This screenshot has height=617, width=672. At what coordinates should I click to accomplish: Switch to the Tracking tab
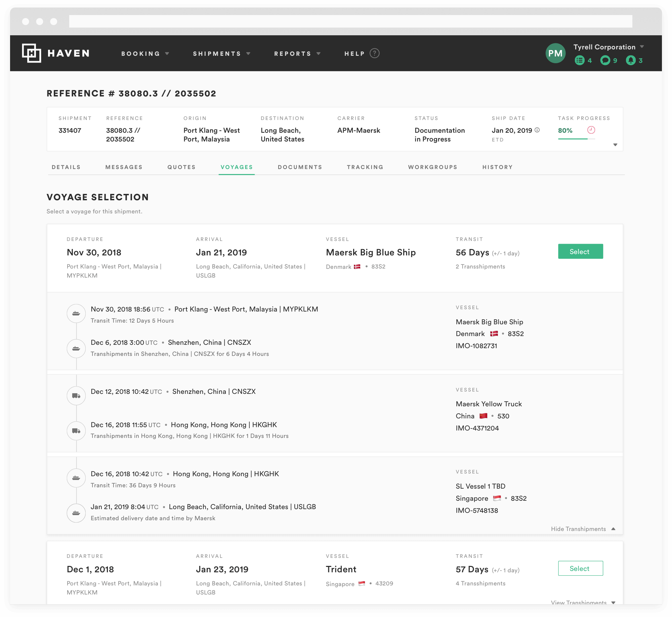pos(365,167)
